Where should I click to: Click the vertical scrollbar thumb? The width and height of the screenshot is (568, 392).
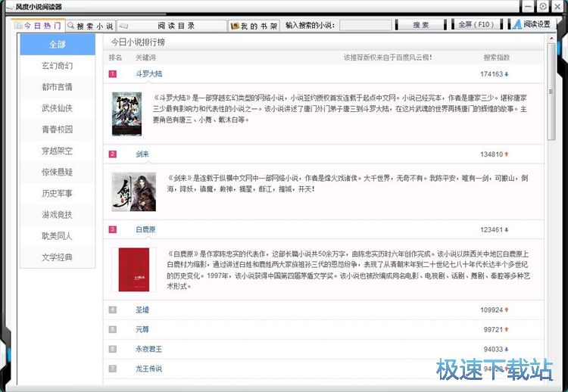pyautogui.click(x=551, y=92)
